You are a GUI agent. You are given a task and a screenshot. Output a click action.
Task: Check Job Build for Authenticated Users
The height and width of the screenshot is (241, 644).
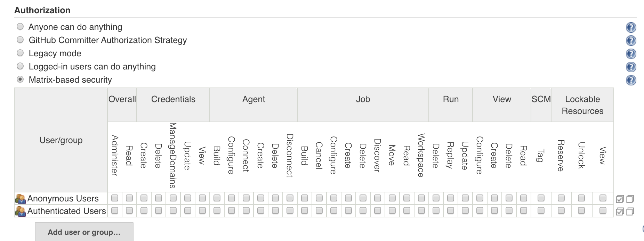point(305,210)
